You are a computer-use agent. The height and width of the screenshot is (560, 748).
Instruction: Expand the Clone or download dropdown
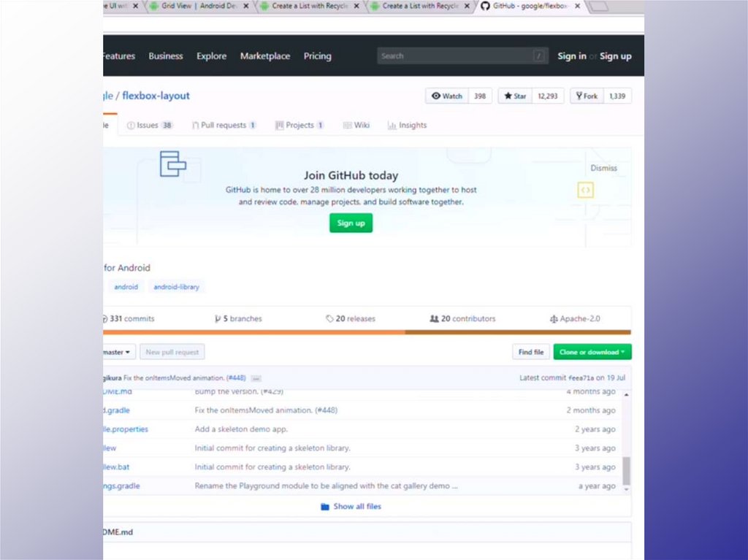[x=592, y=352]
